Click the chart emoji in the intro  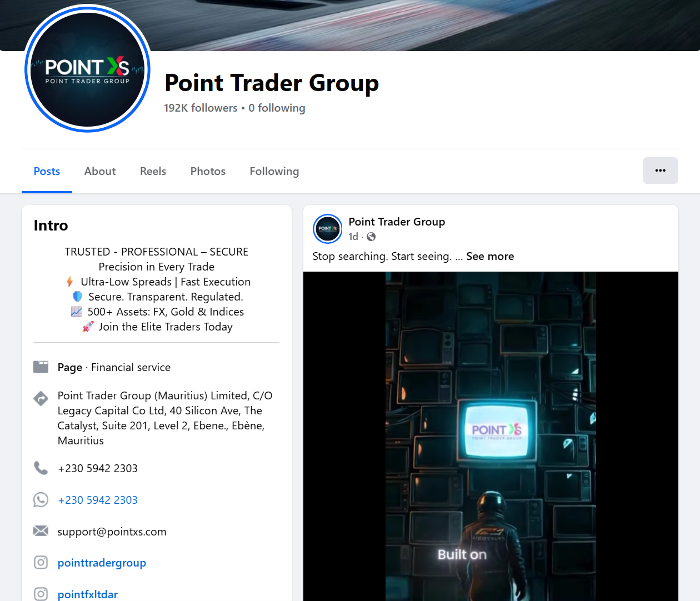pos(77,312)
